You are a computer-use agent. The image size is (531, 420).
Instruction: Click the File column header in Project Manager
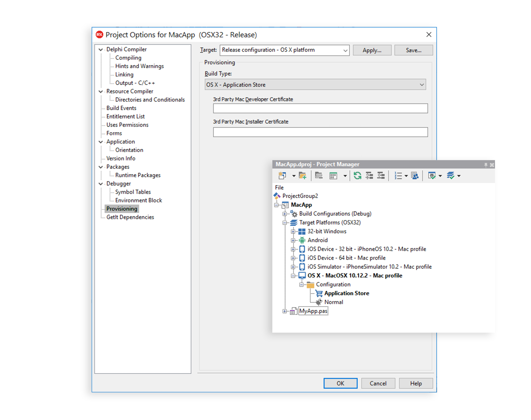pyautogui.click(x=279, y=188)
